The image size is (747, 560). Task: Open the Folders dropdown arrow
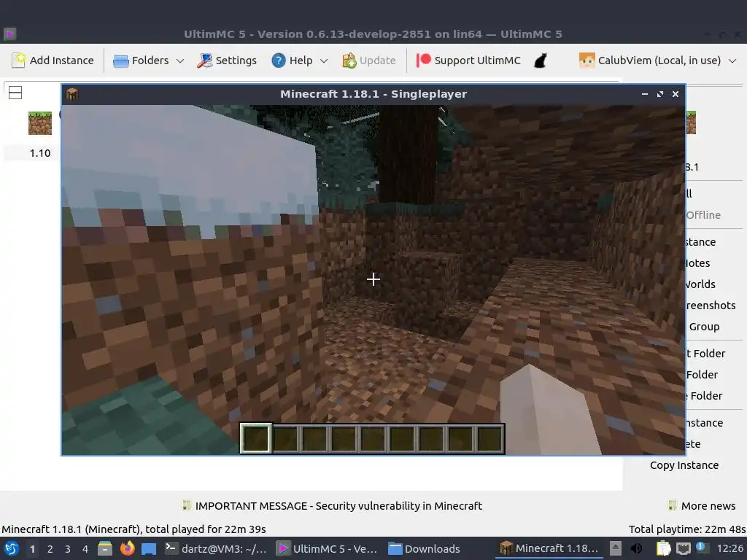[180, 61]
